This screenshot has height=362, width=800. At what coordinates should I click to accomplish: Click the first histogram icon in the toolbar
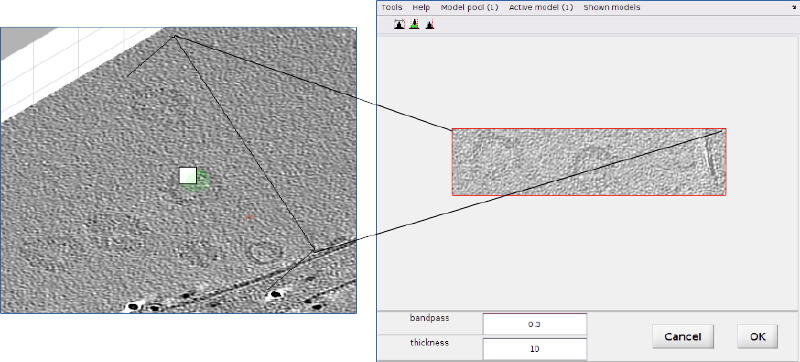point(399,24)
